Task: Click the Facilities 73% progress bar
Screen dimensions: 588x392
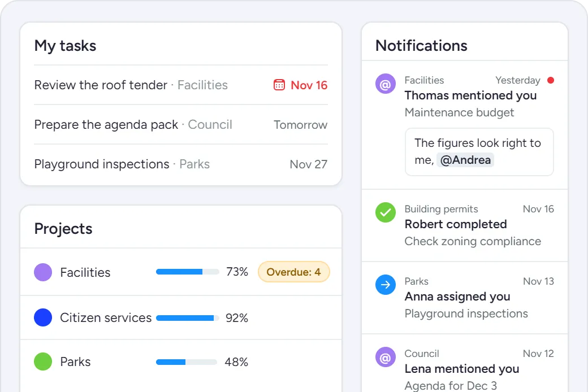Action: pos(188,272)
